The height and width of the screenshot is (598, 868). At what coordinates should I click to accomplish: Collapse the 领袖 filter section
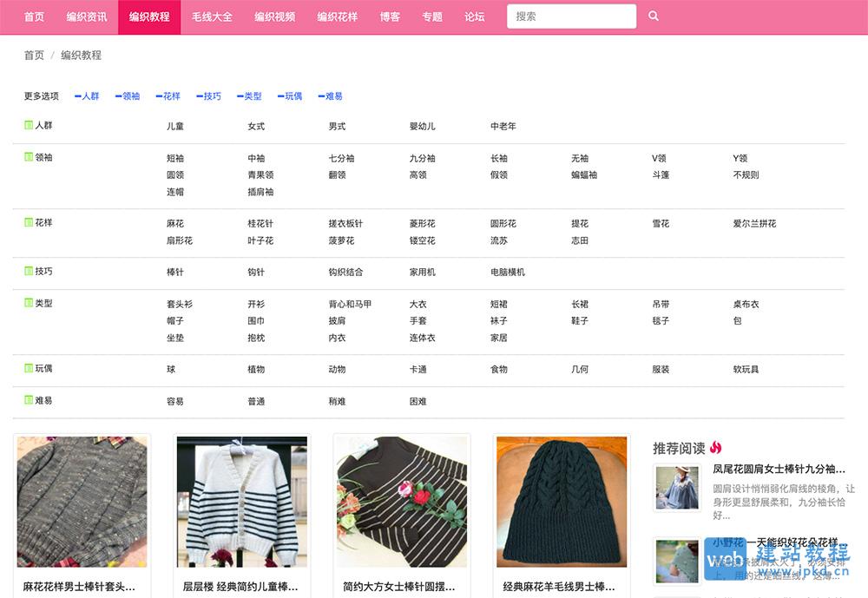tap(127, 96)
